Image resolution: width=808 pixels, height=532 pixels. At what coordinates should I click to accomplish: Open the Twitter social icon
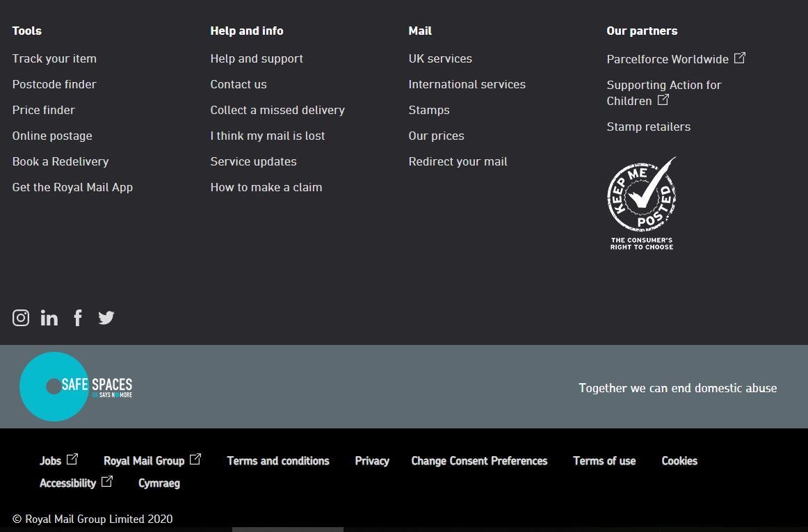[x=106, y=318]
